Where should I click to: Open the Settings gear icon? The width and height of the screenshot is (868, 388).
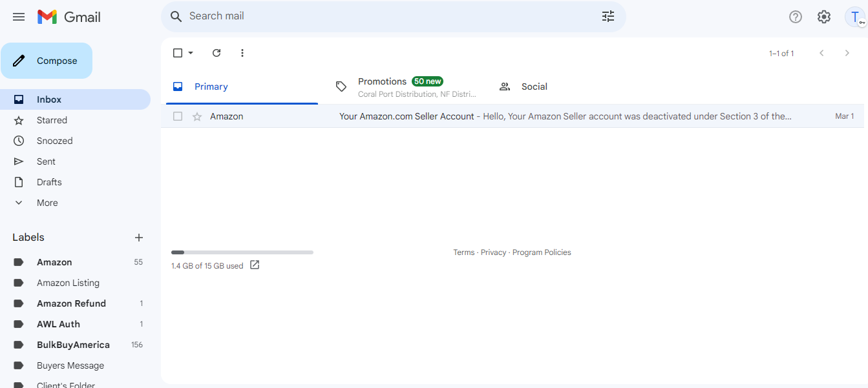(x=824, y=17)
